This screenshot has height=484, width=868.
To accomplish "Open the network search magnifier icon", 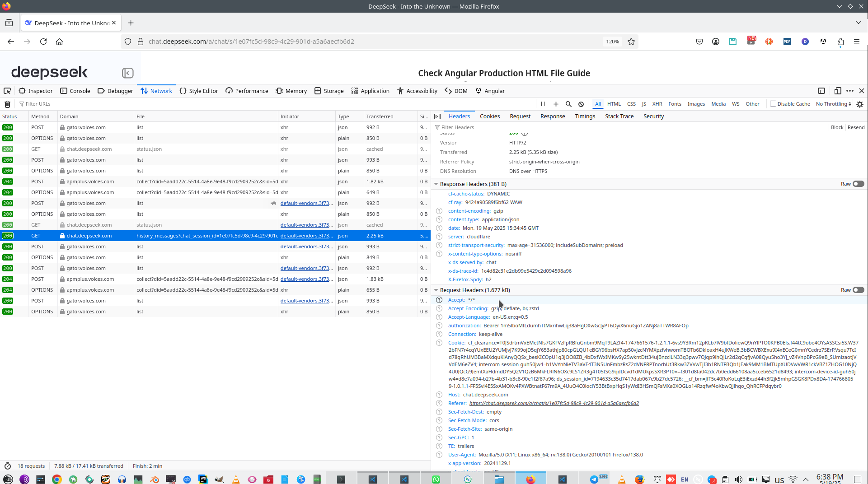I will pos(568,104).
